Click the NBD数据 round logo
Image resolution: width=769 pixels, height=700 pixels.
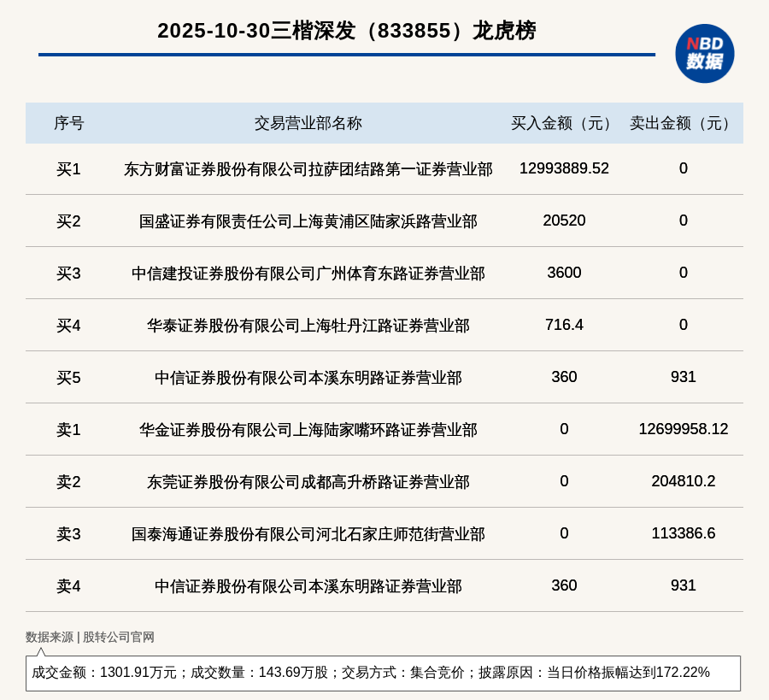[x=704, y=53]
